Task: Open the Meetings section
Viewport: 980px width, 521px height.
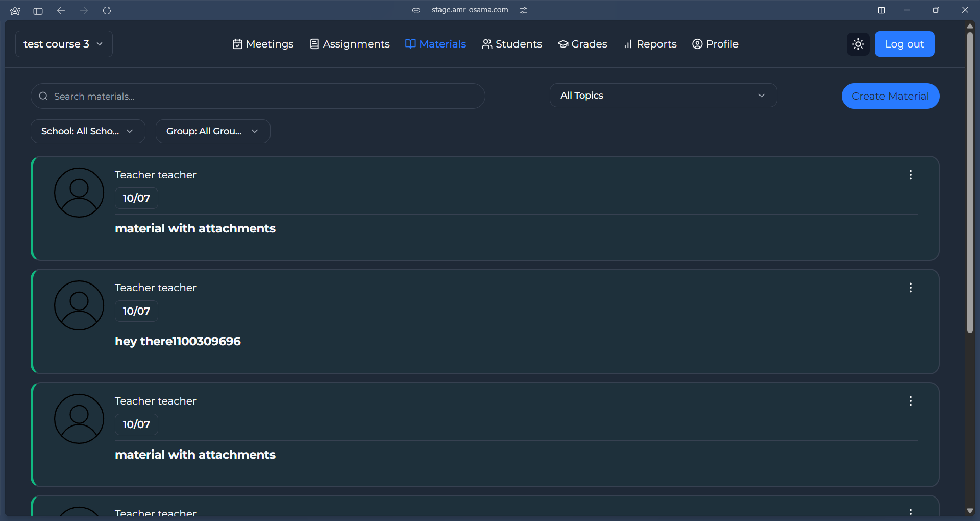Action: tap(262, 44)
